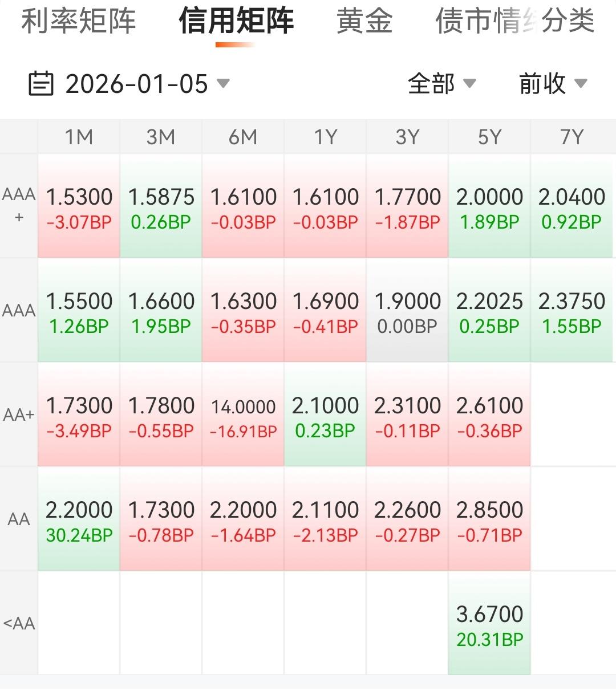Select the AAA 3Y cell with 0.00BP
This screenshot has height=699, width=616.
point(407,310)
